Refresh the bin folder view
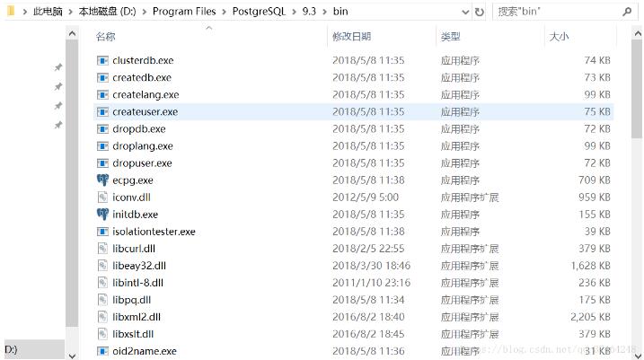 coord(480,12)
